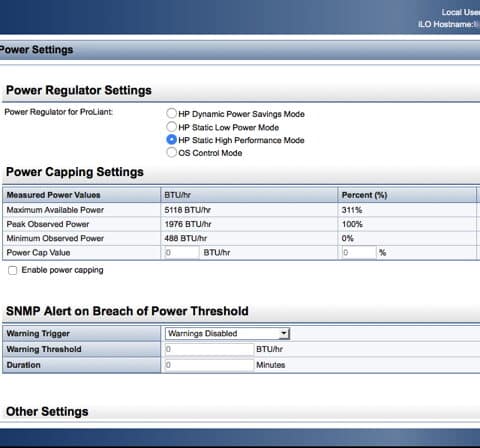Click the '311%' percent value

(352, 210)
